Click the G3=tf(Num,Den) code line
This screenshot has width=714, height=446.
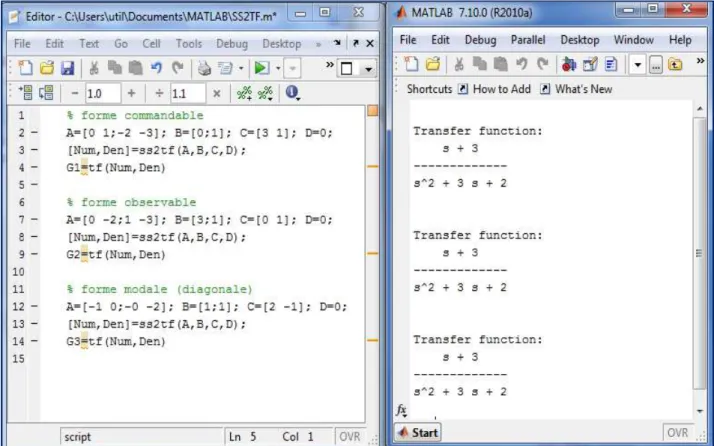click(116, 342)
